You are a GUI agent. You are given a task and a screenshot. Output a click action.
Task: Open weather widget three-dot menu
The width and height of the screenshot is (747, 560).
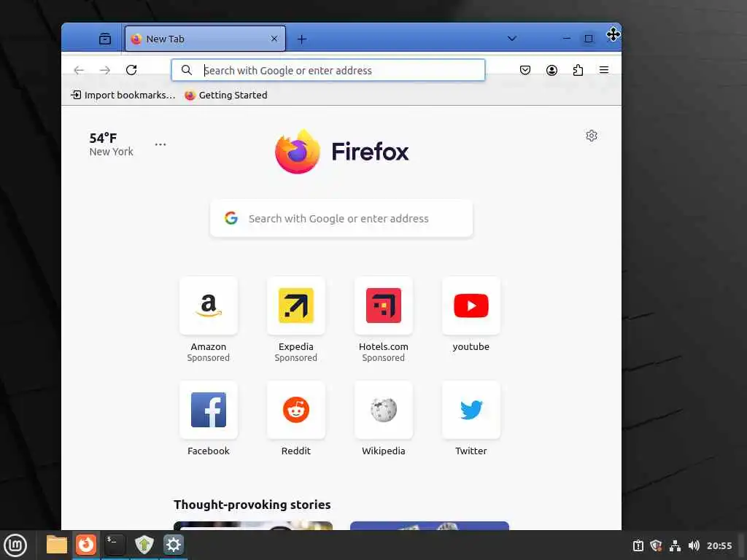click(x=160, y=144)
